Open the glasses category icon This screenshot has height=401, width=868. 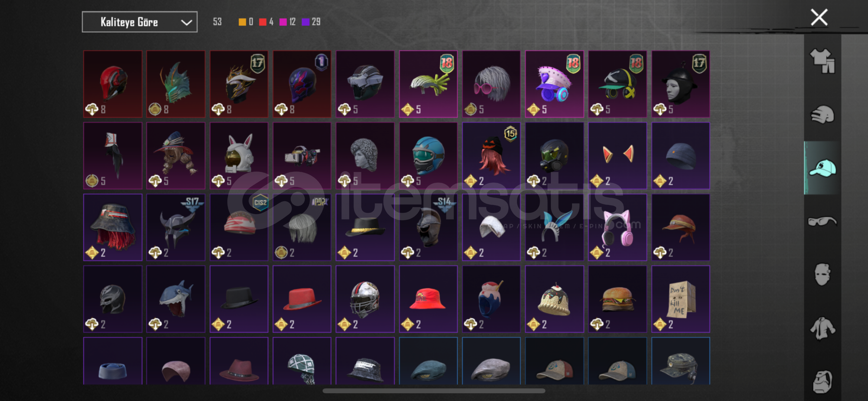822,221
